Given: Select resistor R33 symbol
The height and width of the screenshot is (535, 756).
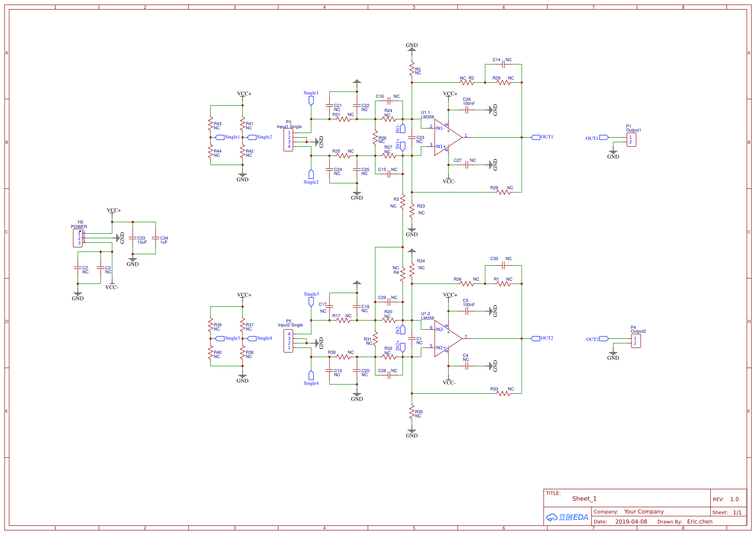Looking at the screenshot, I should click(x=503, y=393).
